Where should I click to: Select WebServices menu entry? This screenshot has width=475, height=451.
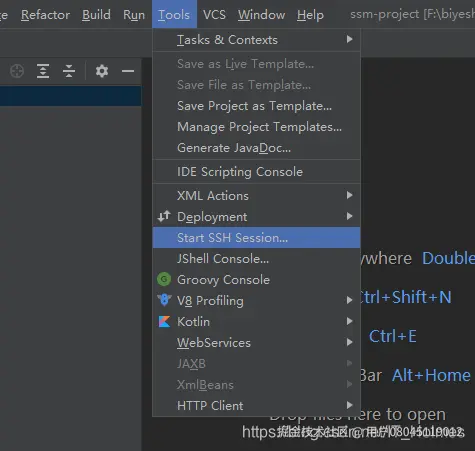[x=256, y=343]
